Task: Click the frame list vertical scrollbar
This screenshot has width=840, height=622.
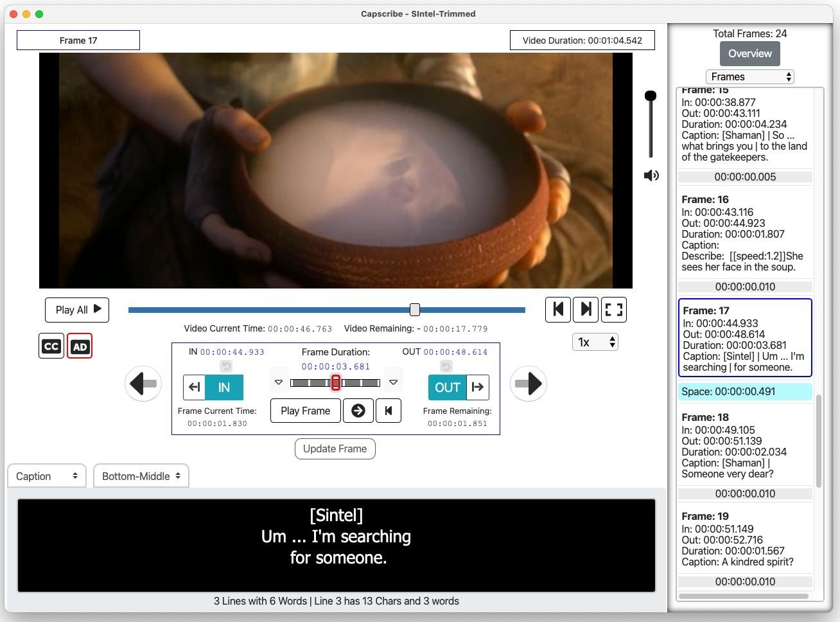Action: click(x=819, y=441)
